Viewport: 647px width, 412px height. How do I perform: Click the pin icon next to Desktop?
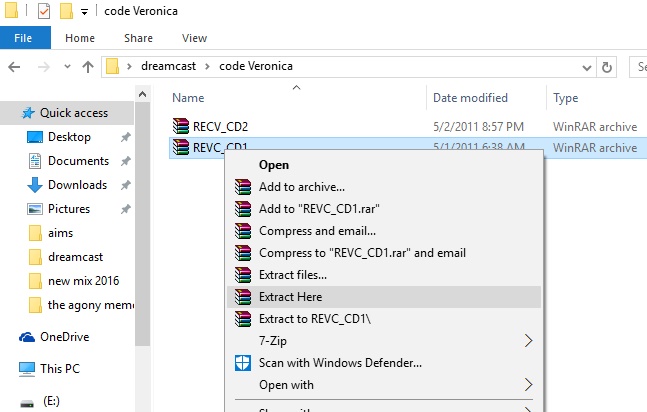pos(125,137)
